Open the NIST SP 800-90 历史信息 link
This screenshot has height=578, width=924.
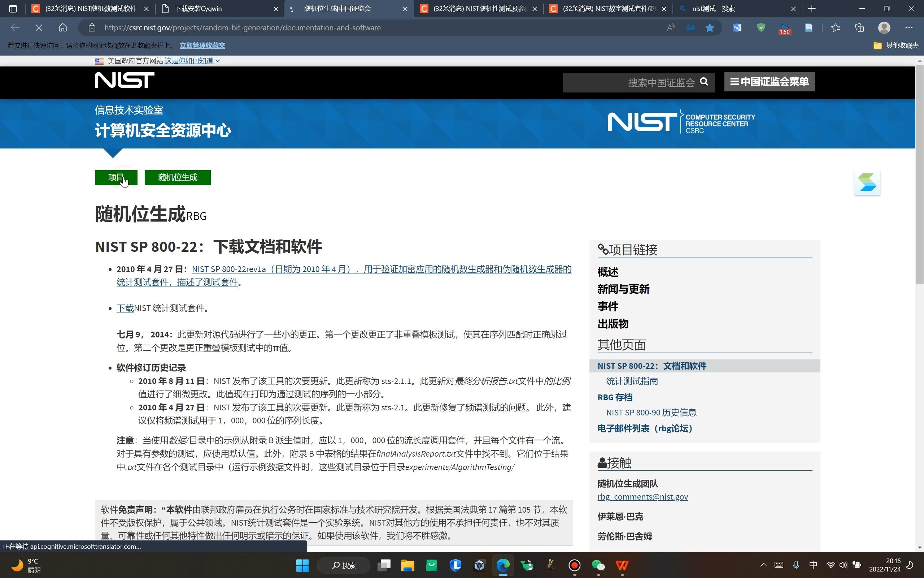651,413
